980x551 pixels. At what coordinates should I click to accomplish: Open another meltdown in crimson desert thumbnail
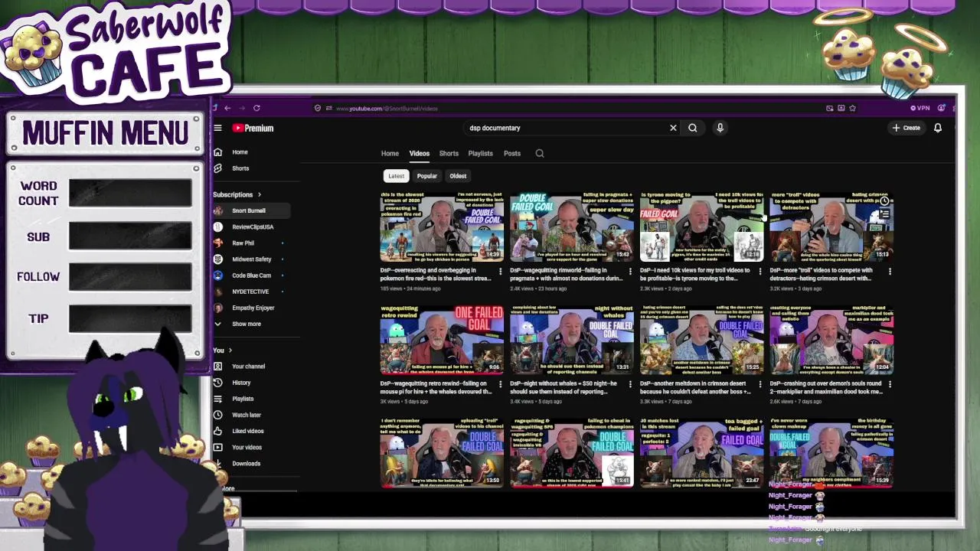coord(701,339)
